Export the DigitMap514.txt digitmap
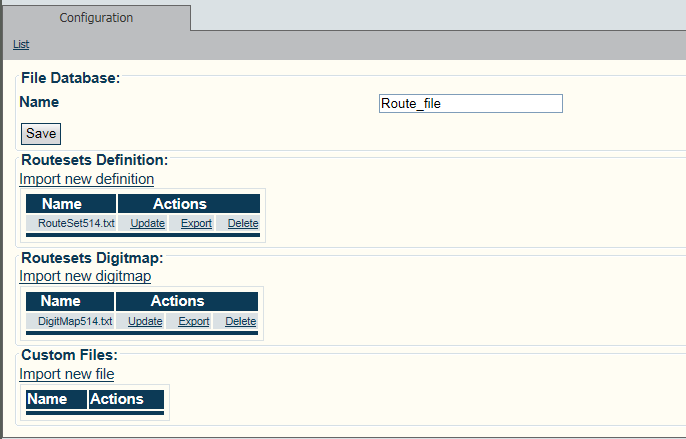The width and height of the screenshot is (686, 439). pos(194,321)
